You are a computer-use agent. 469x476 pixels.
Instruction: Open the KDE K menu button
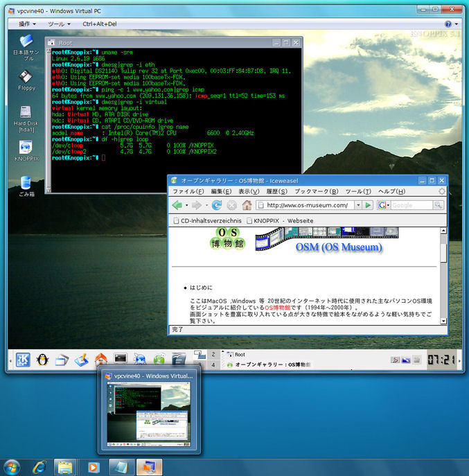[23, 360]
